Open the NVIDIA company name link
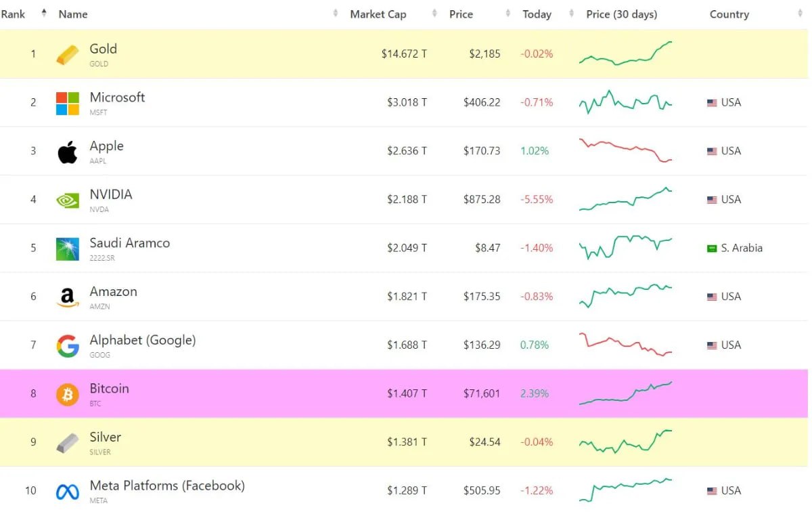Screen dimensions: 812x514 (111, 194)
